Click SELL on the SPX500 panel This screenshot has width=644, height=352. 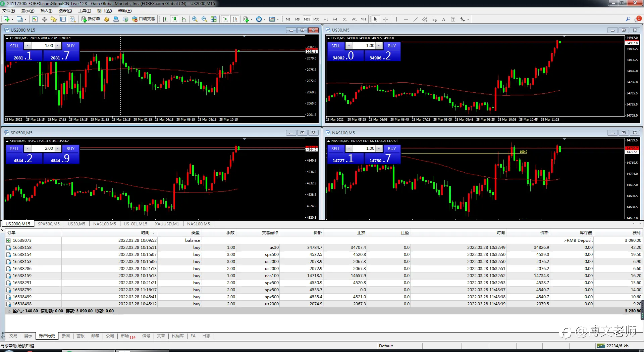tap(14, 148)
